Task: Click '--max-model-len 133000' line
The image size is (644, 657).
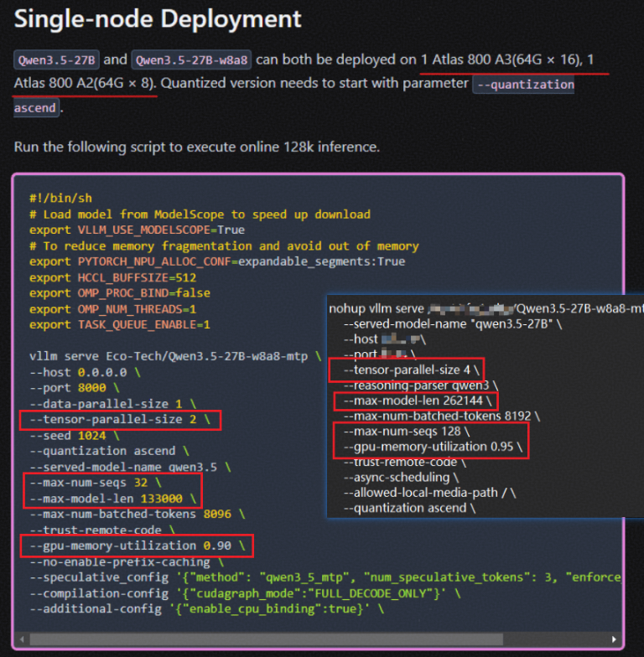Action: click(x=112, y=498)
